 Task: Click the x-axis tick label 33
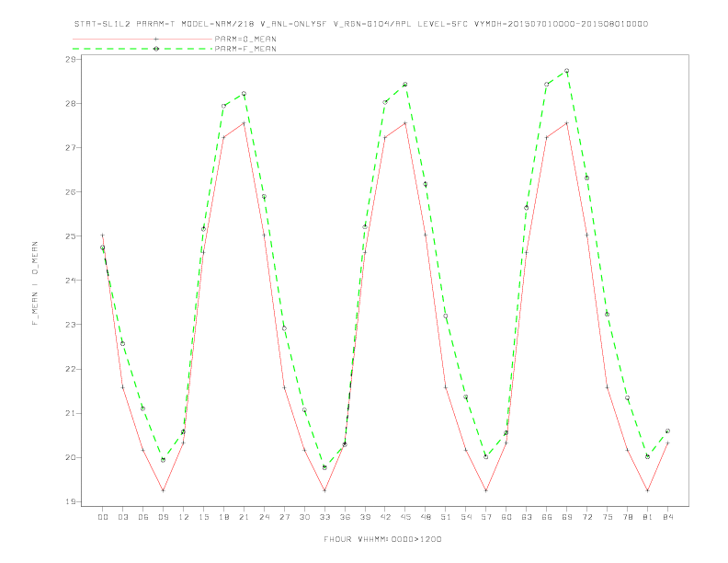point(324,517)
